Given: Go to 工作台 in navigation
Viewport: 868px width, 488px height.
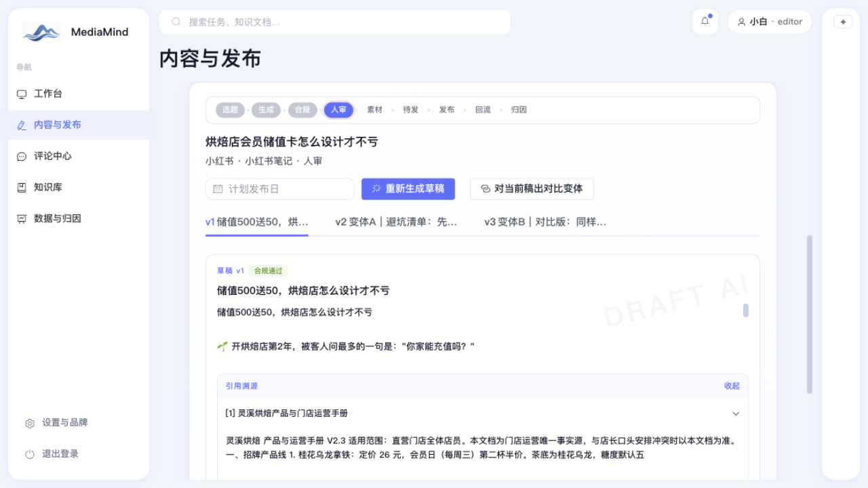Looking at the screenshot, I should [x=79, y=94].
